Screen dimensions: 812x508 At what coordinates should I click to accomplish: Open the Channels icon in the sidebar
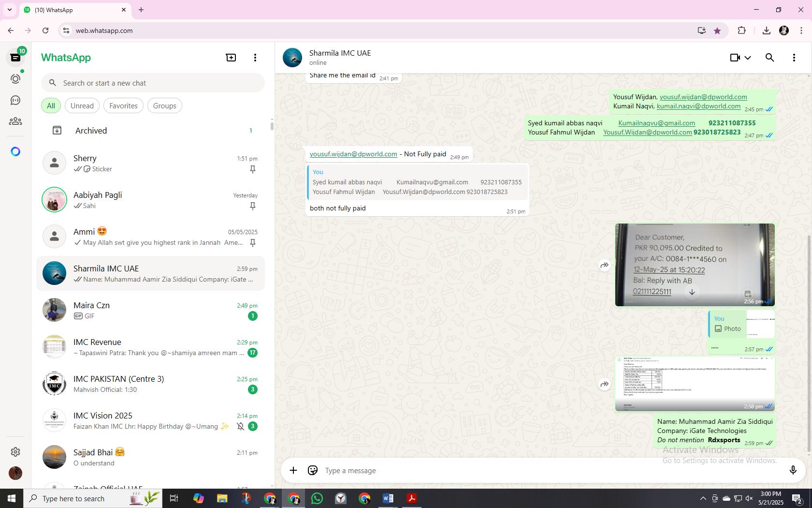pos(15,100)
